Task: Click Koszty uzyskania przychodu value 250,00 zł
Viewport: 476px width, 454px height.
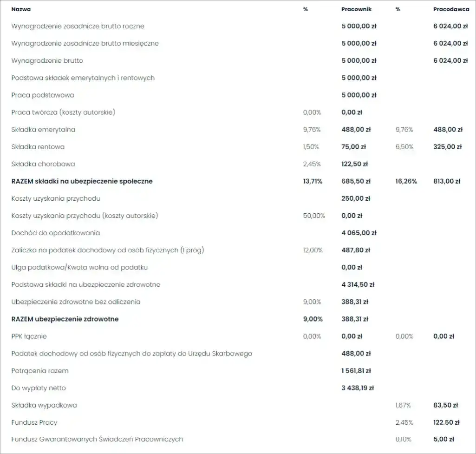Action: tap(355, 198)
